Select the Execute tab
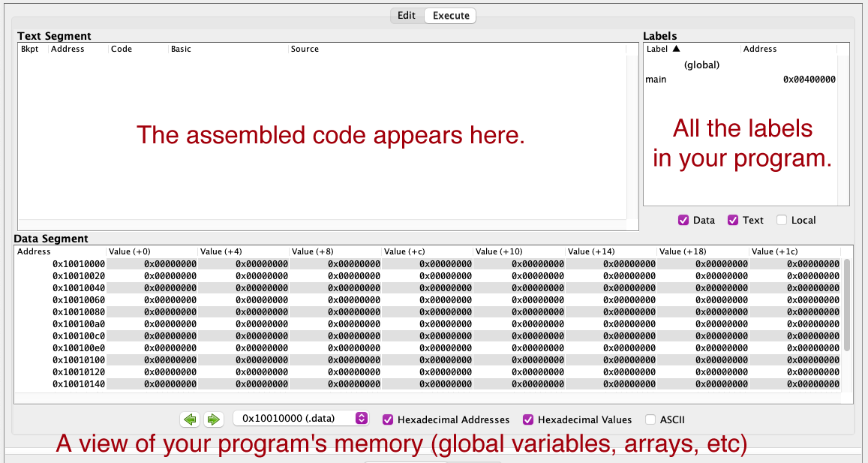 [451, 15]
